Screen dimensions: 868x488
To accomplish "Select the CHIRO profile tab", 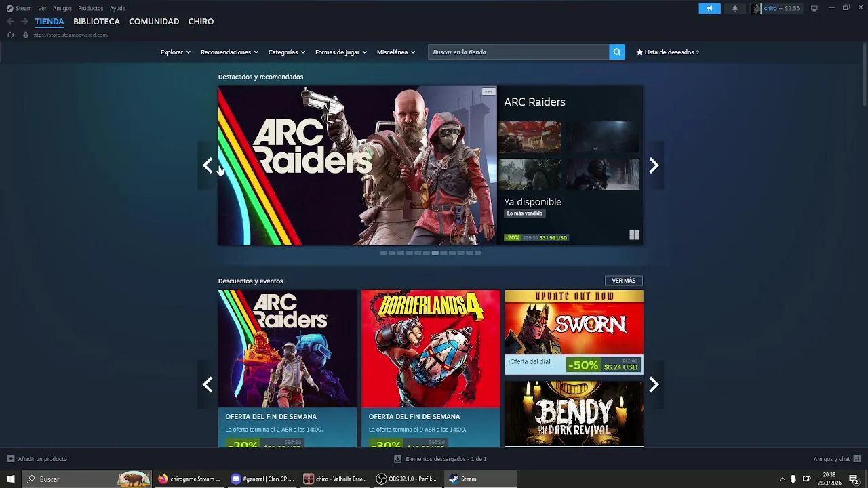I will pos(201,22).
